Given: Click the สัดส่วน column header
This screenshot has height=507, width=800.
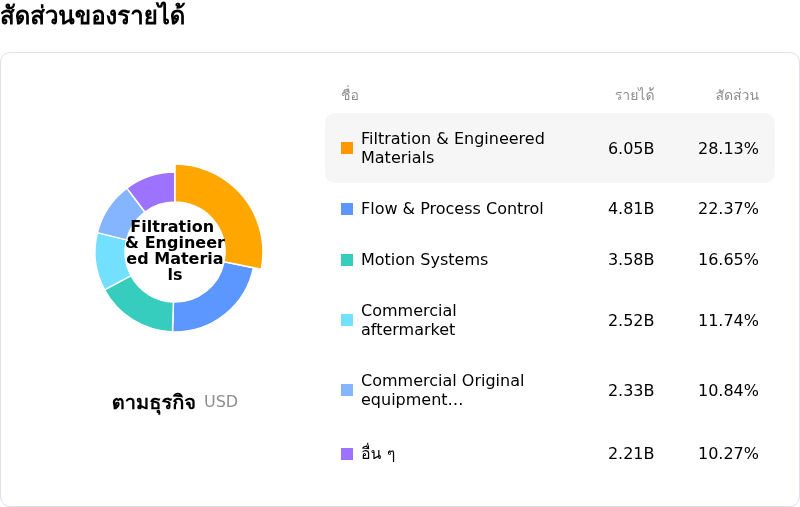Looking at the screenshot, I should tap(737, 95).
